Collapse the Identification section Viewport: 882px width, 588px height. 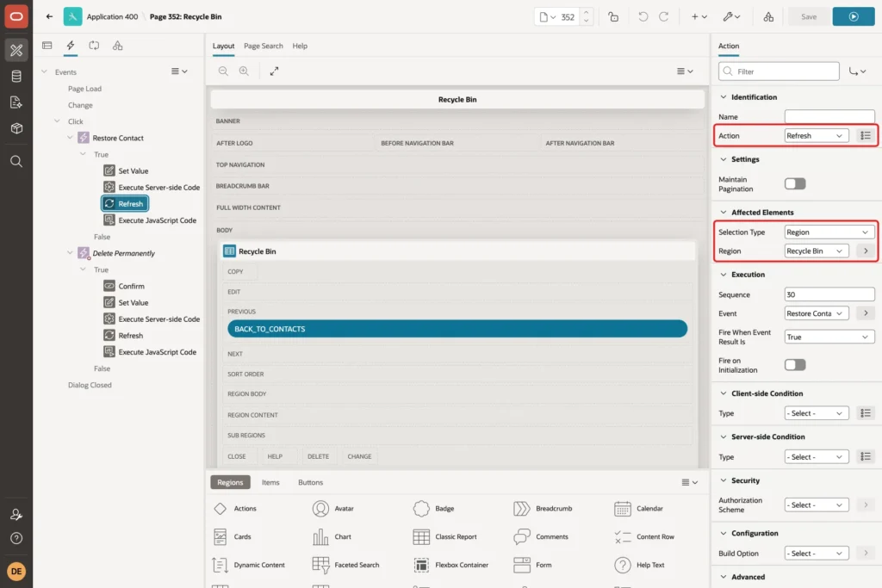coord(724,96)
